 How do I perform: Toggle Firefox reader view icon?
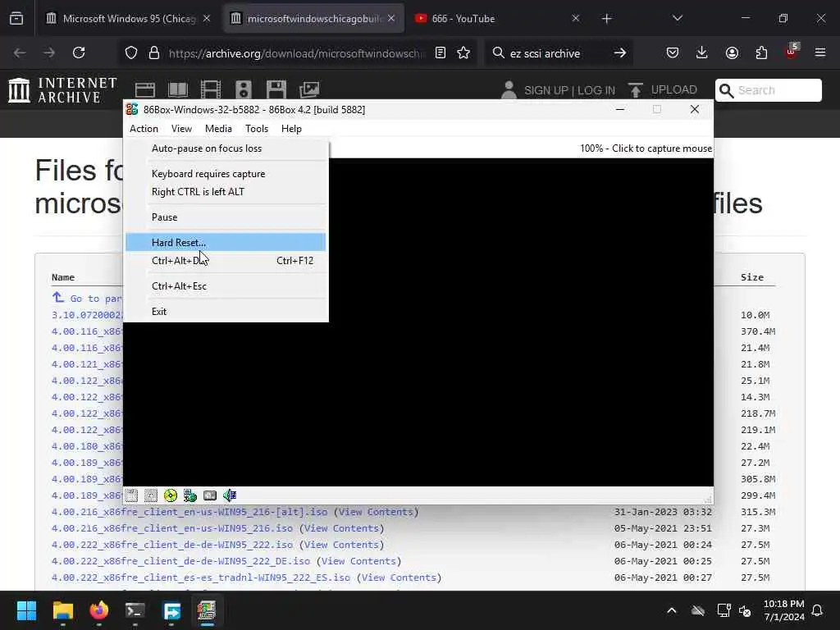tap(441, 52)
